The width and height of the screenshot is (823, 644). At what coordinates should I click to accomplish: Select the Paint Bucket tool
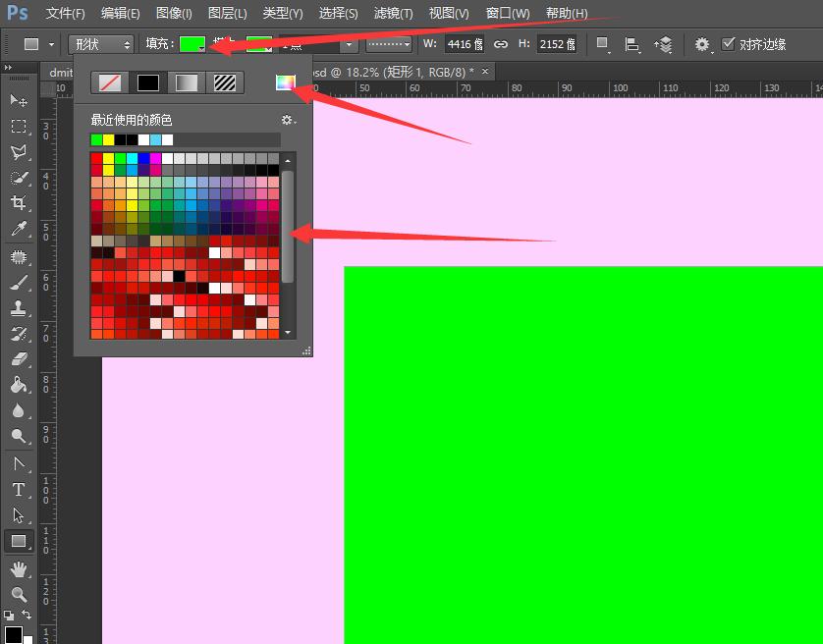[18, 385]
